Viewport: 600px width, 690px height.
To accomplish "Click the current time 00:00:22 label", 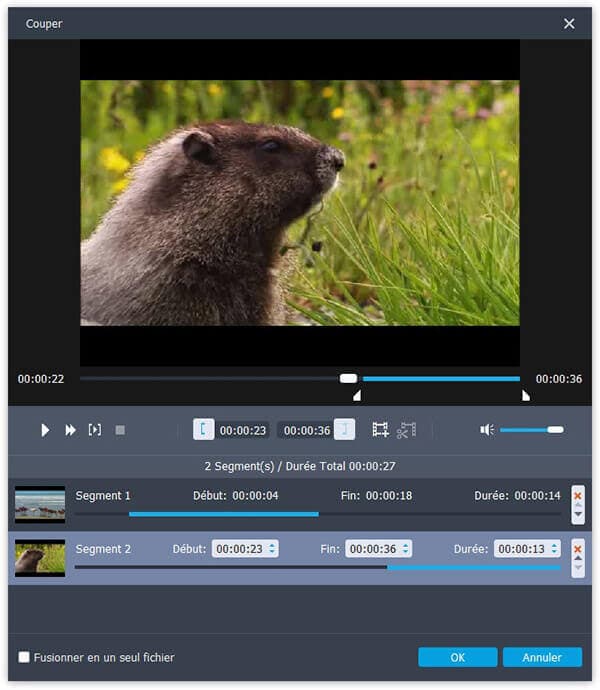I will click(41, 379).
